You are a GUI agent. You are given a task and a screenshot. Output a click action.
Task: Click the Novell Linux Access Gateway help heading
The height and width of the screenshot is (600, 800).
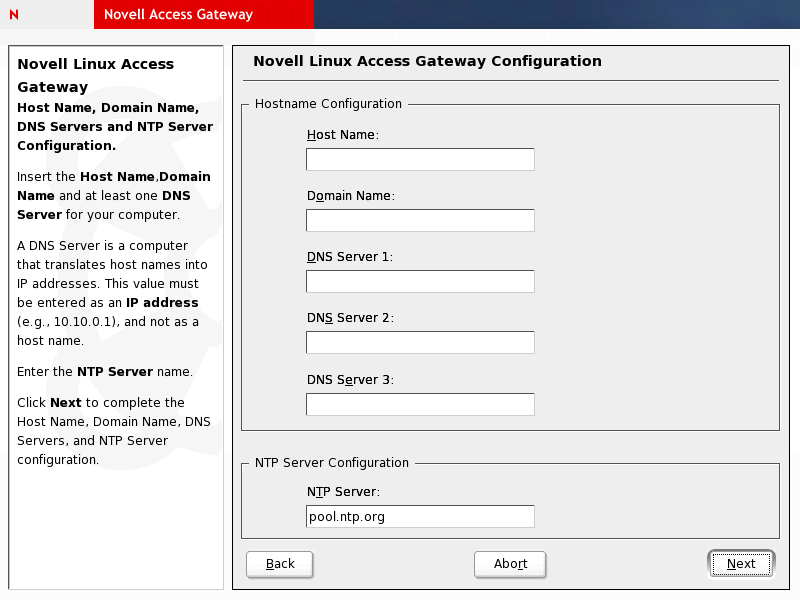click(95, 75)
